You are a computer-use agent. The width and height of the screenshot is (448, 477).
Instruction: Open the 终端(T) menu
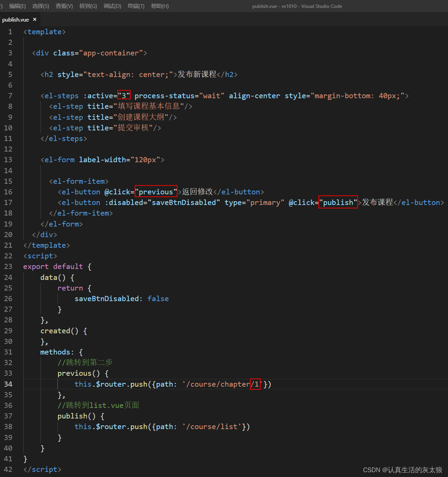click(136, 6)
